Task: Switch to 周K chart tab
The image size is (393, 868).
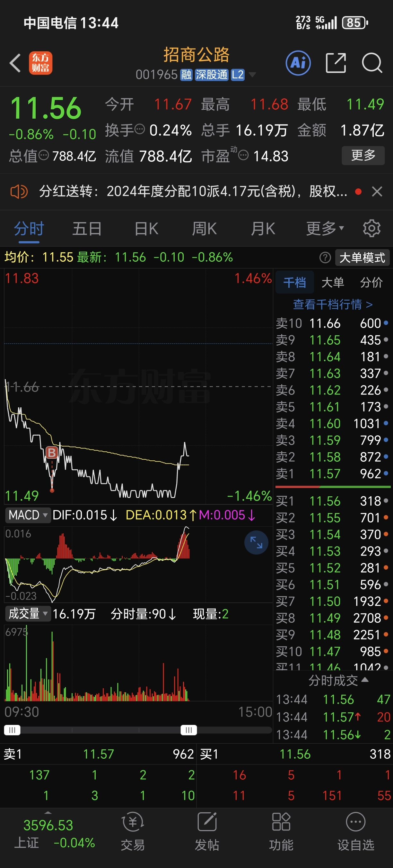Action: 204,229
